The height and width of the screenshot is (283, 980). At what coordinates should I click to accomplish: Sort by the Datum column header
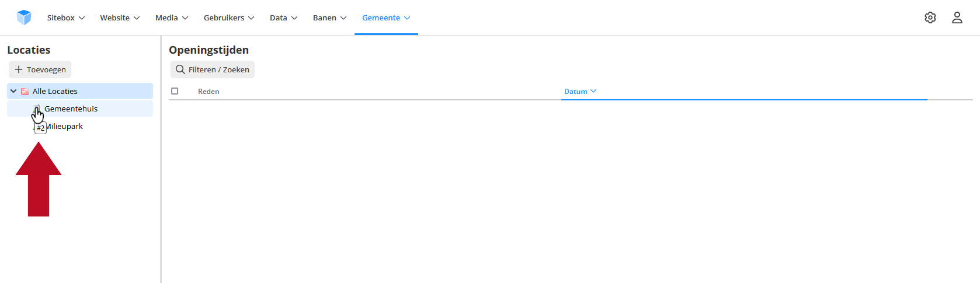(580, 92)
